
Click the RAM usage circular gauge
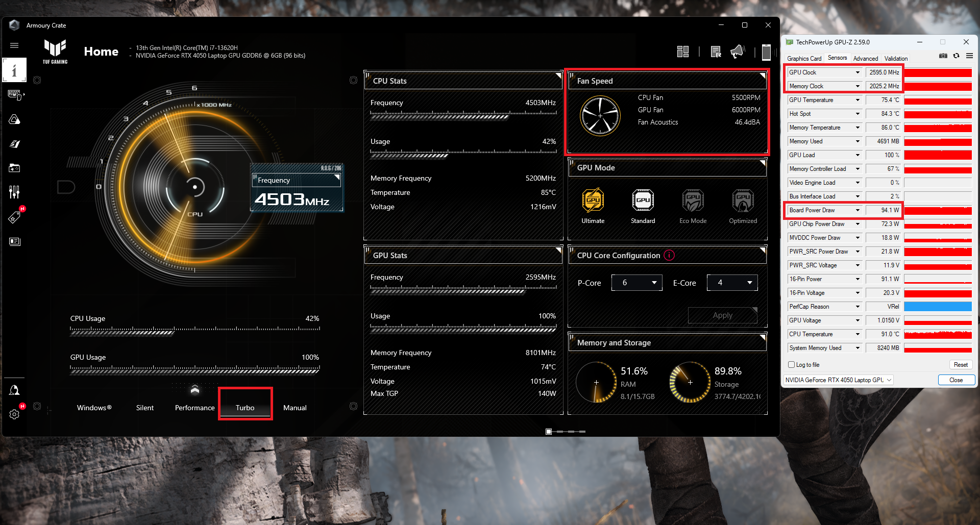click(596, 382)
